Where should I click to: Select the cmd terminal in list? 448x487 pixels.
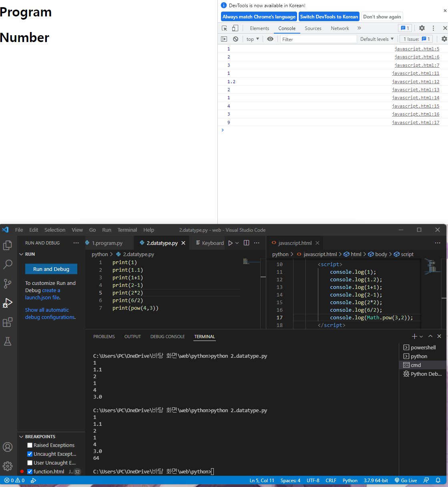[423, 365]
